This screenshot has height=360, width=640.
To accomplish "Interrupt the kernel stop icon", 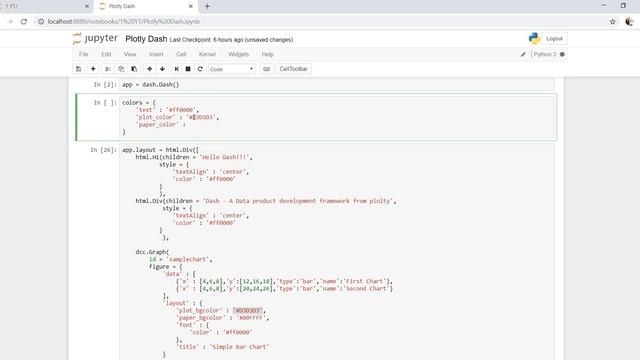I will click(188, 69).
